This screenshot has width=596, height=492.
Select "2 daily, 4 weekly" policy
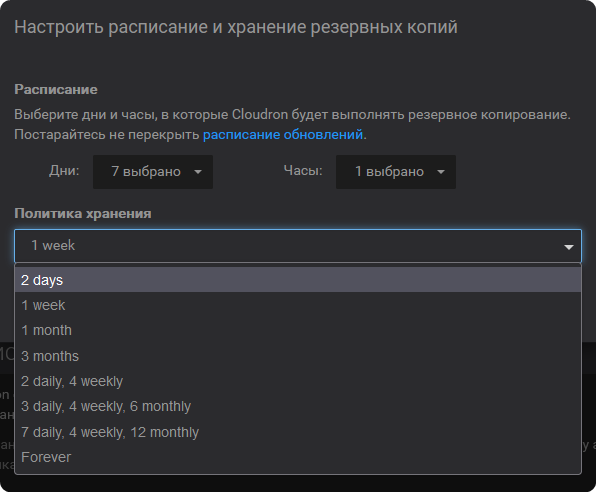coord(298,381)
